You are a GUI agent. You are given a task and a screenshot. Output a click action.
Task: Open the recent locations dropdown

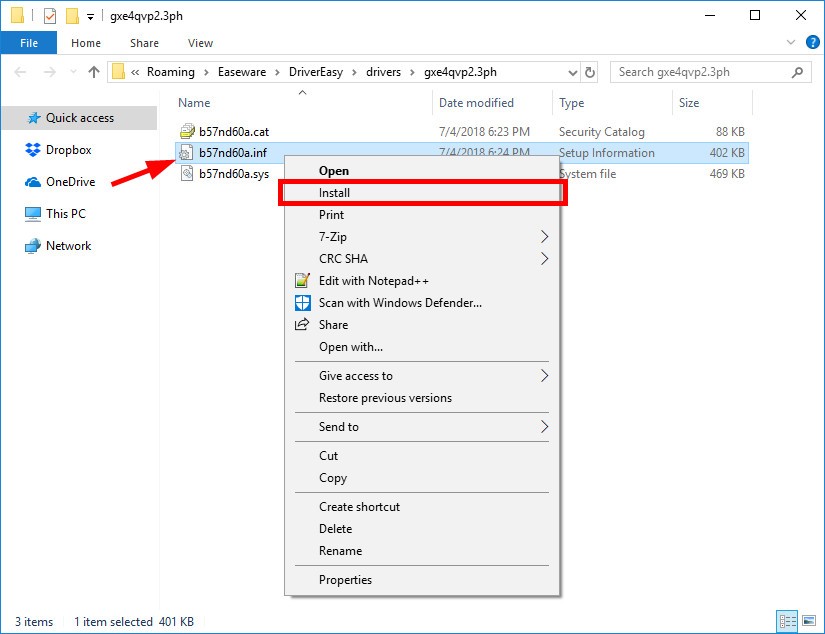coord(73,72)
